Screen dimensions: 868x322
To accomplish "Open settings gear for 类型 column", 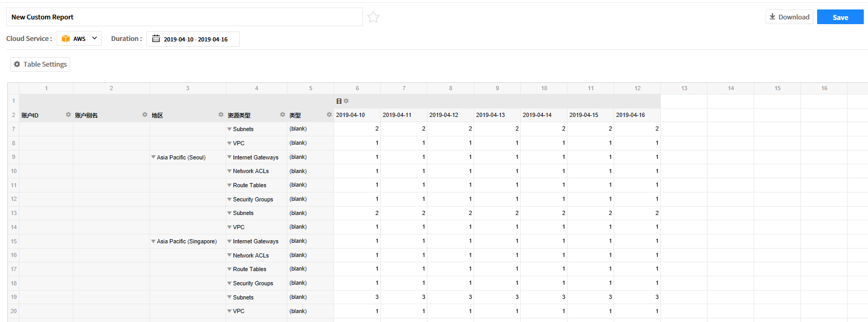I will coord(329,115).
